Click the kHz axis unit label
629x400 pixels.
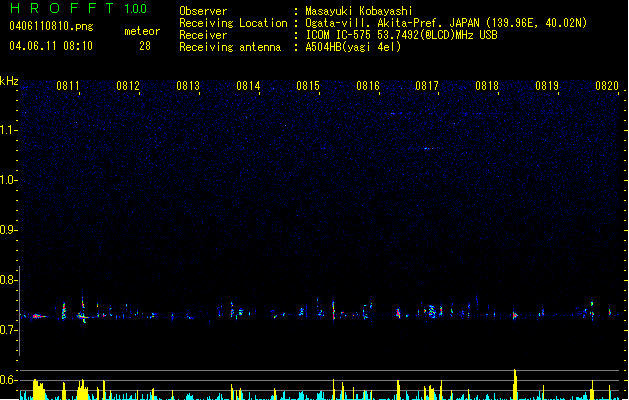9,81
